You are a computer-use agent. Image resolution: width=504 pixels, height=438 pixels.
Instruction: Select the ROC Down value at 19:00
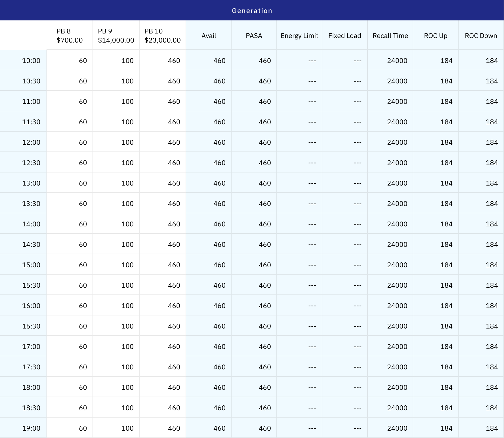[x=481, y=428]
